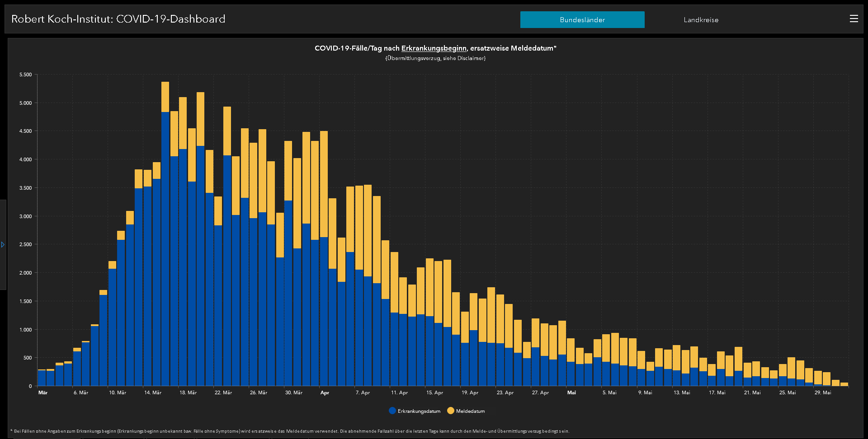Click the bold Mai label on the x-axis

click(571, 392)
